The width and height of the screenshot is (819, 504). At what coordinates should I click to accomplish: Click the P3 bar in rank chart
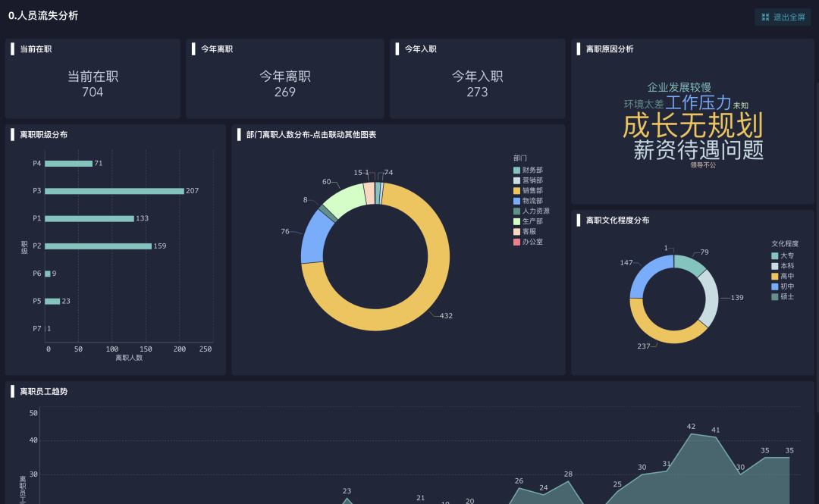point(114,191)
